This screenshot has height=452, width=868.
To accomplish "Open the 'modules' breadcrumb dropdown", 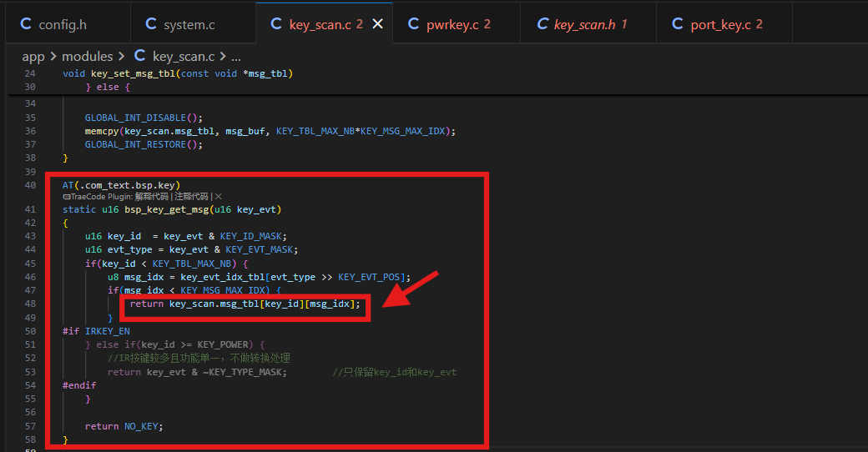I will tap(87, 57).
